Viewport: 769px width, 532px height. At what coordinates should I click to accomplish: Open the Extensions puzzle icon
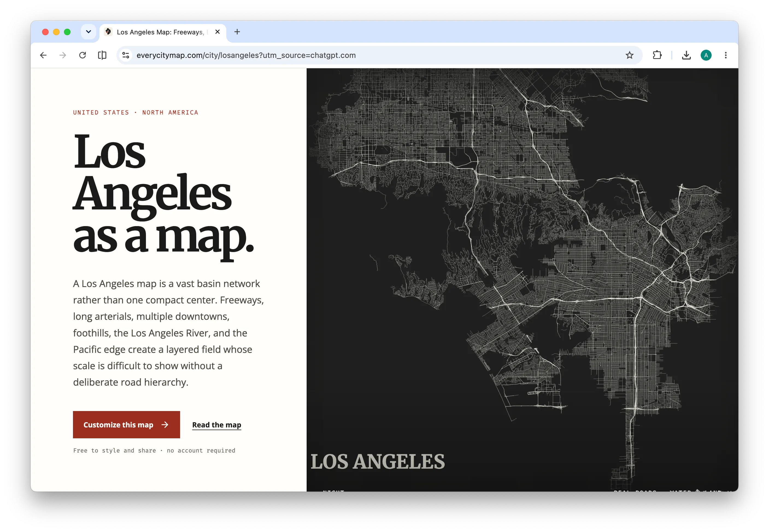tap(657, 55)
